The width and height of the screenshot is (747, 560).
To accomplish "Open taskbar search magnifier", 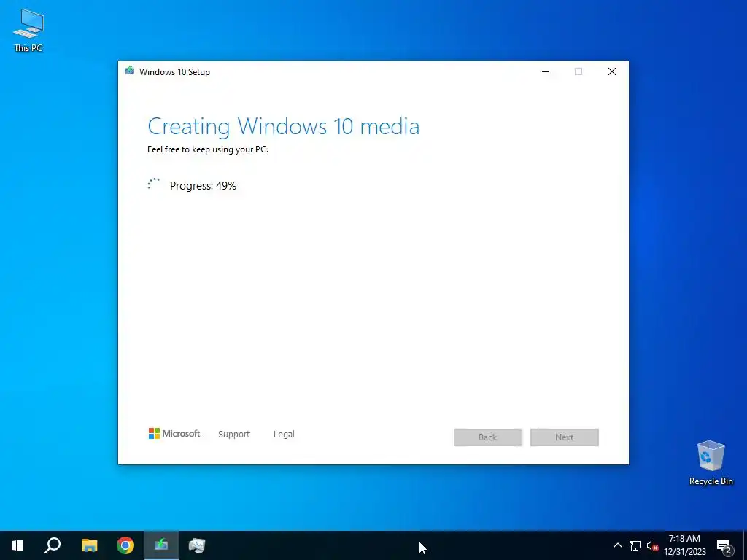I will pyautogui.click(x=53, y=545).
